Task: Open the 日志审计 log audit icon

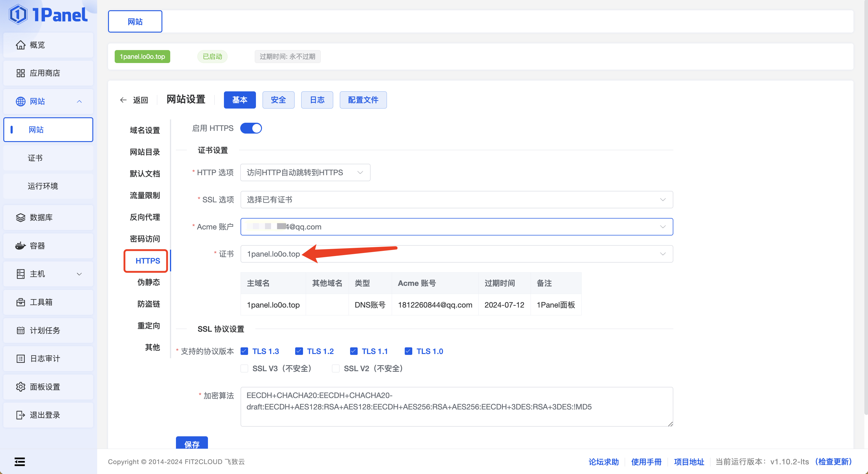Action: (21, 359)
